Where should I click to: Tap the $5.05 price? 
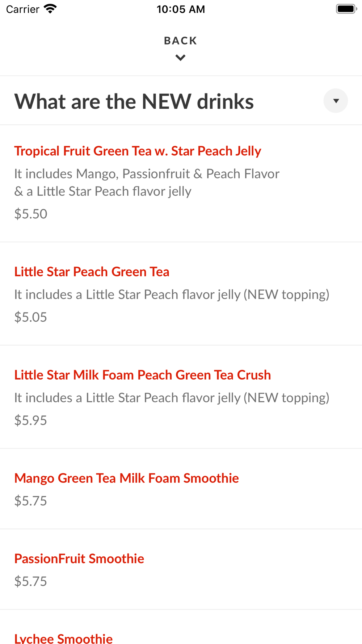pos(31,317)
